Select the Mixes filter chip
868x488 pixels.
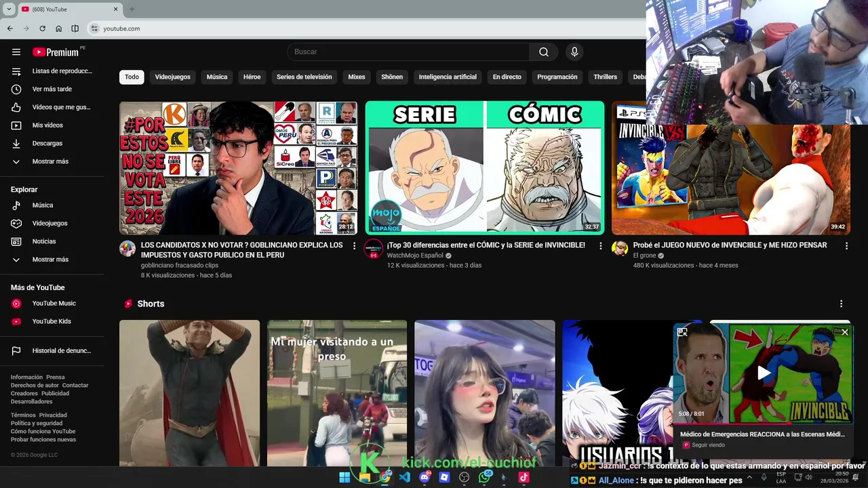[357, 77]
